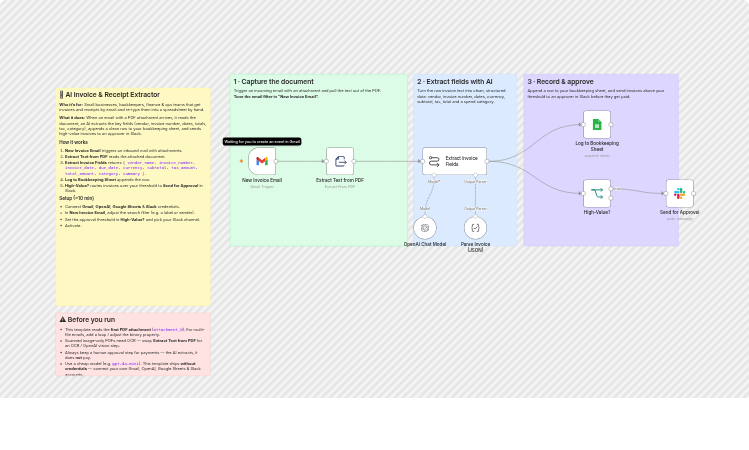Click the 'Output Parser' label above Parse Invoice node
The image size is (749, 450).
point(475,209)
